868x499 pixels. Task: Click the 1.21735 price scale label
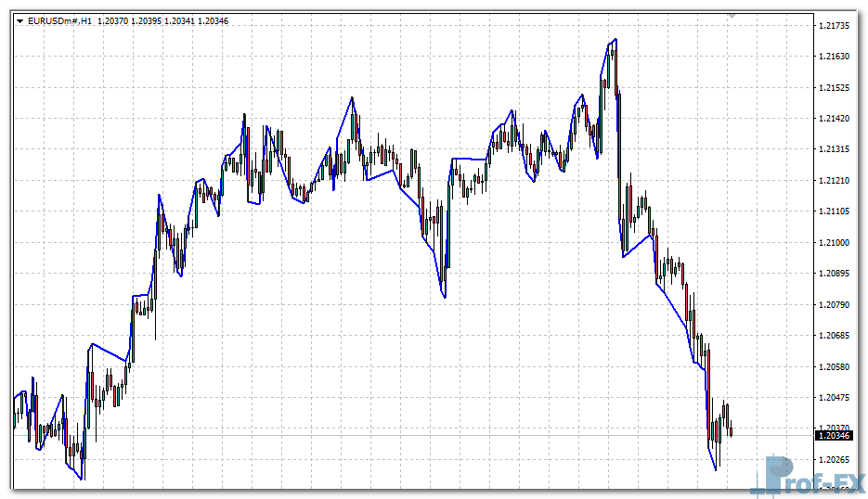836,25
